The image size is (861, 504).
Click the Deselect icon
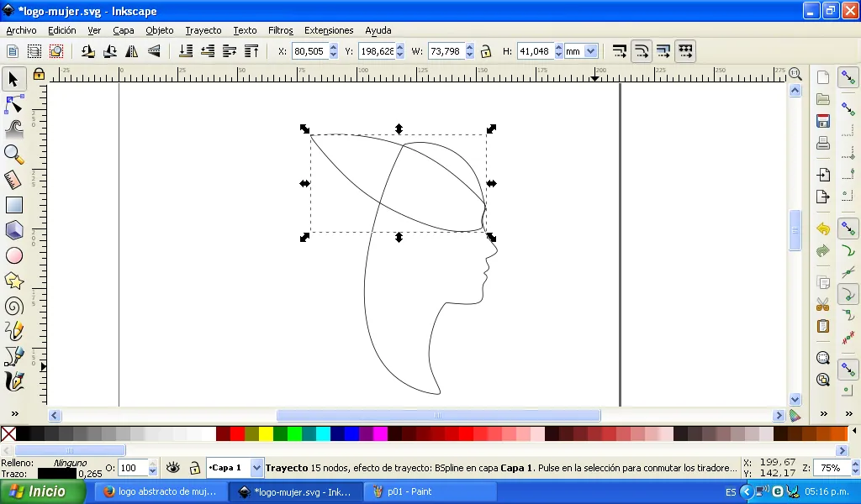pos(56,51)
